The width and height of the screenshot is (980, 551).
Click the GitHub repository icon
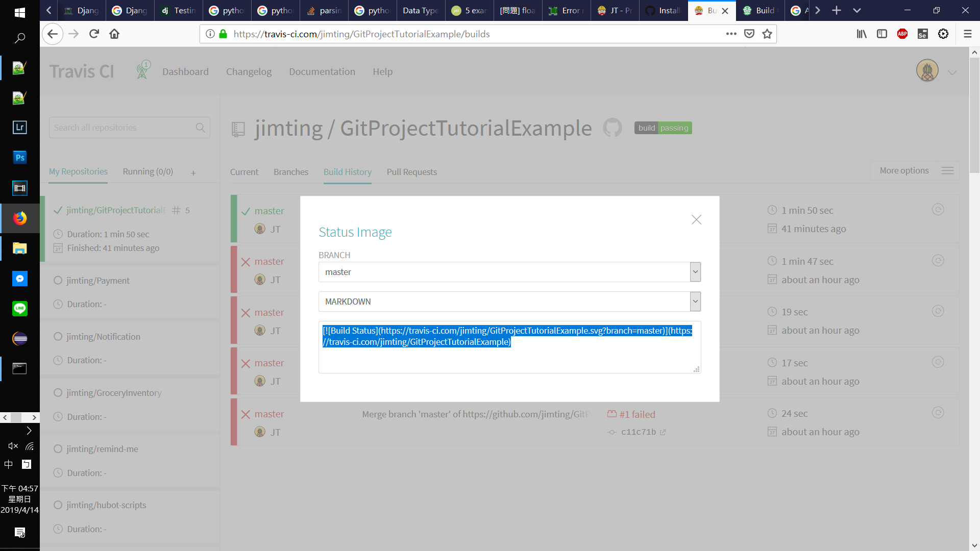tap(612, 128)
